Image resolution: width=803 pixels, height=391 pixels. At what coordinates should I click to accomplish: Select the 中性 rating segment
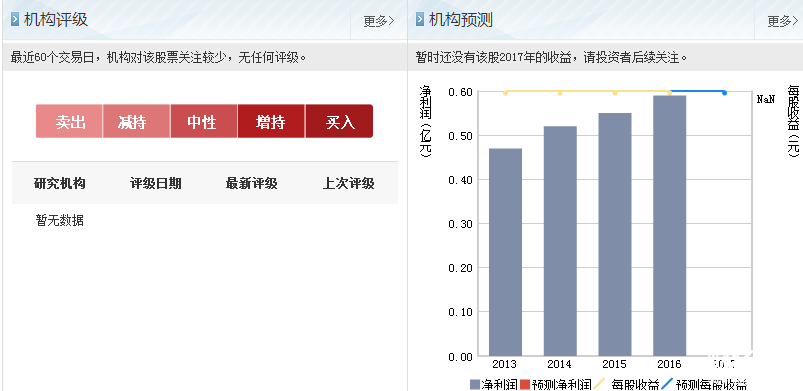pyautogui.click(x=204, y=121)
